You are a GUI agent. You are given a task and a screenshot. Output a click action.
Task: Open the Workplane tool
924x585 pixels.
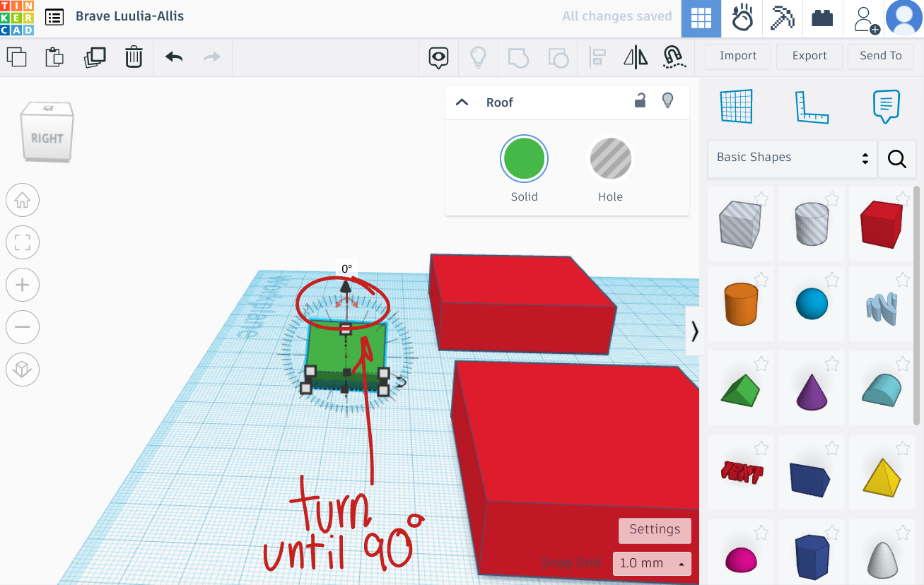point(736,107)
